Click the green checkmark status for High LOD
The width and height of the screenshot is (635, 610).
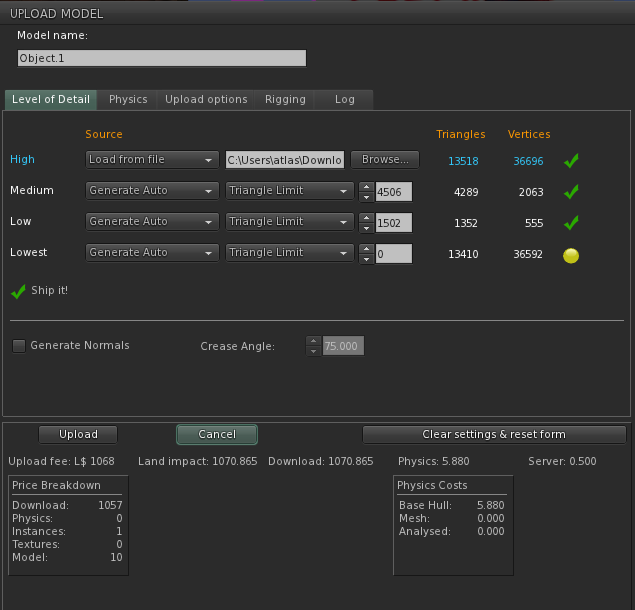571,160
